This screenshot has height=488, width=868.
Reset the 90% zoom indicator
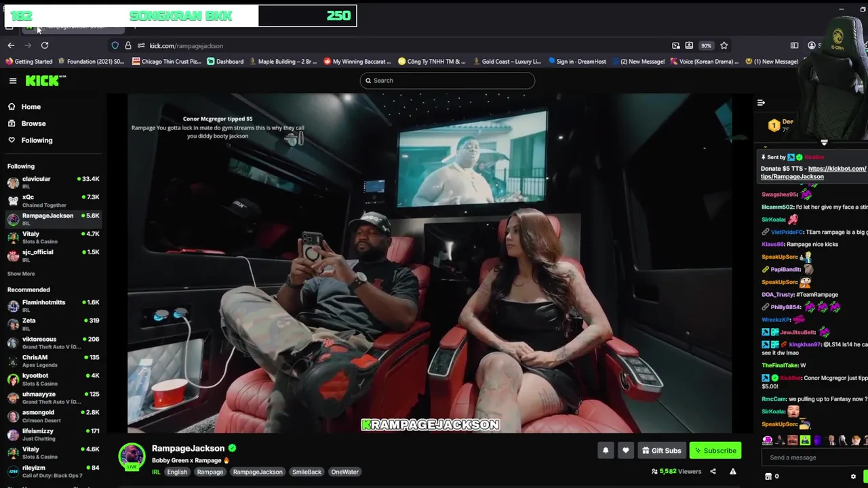(707, 45)
